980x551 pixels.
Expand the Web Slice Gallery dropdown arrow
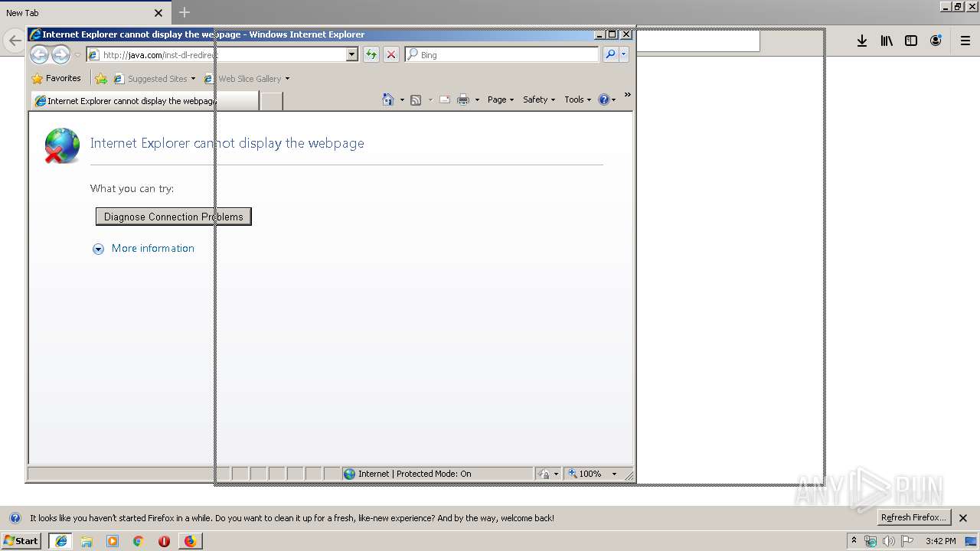pyautogui.click(x=287, y=79)
